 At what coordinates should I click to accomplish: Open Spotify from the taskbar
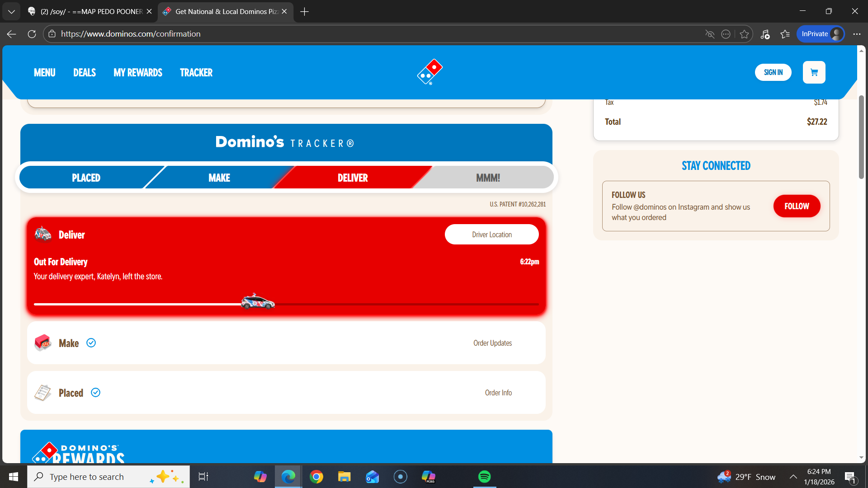coord(484,477)
